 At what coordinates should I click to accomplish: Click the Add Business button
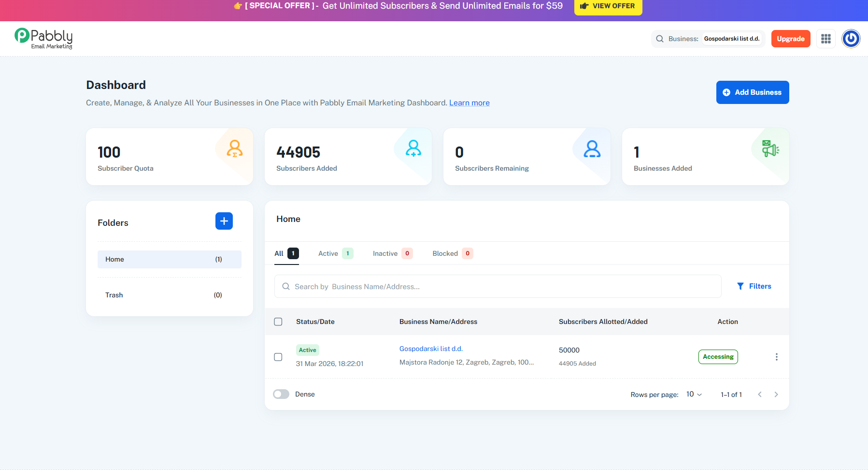click(x=753, y=92)
